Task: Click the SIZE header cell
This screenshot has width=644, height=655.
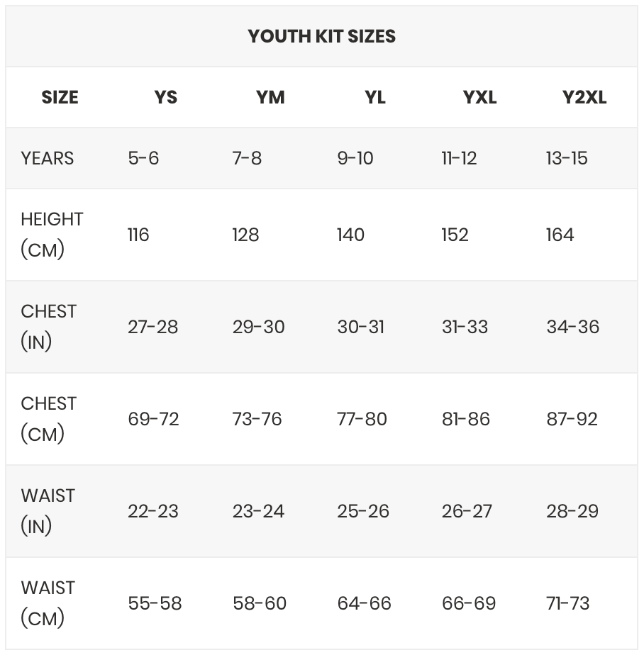Action: pos(60,97)
